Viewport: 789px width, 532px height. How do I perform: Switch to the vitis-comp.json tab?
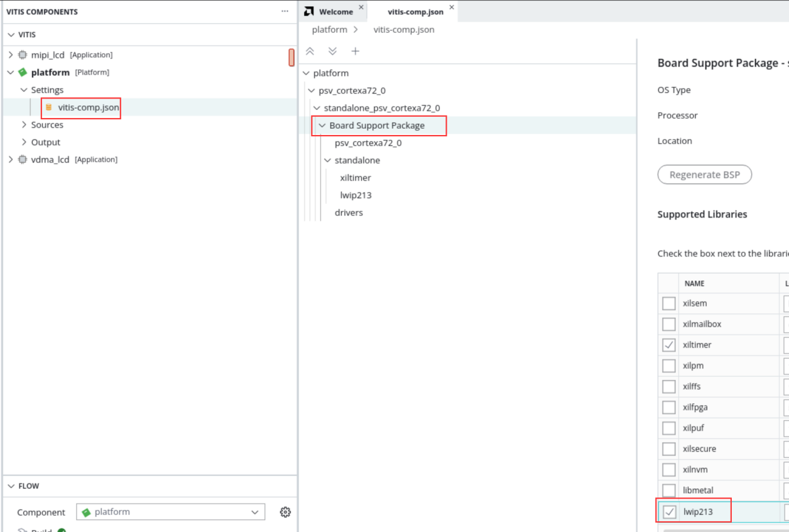point(415,11)
